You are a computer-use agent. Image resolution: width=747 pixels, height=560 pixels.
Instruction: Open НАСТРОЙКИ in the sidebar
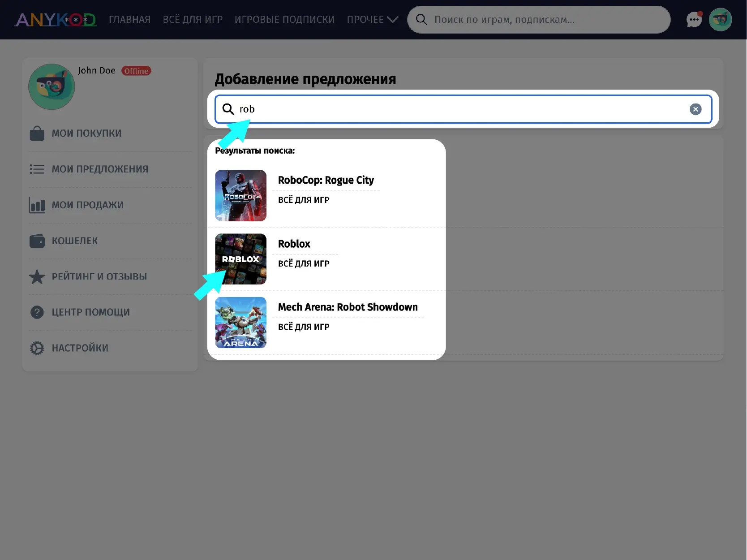80,348
